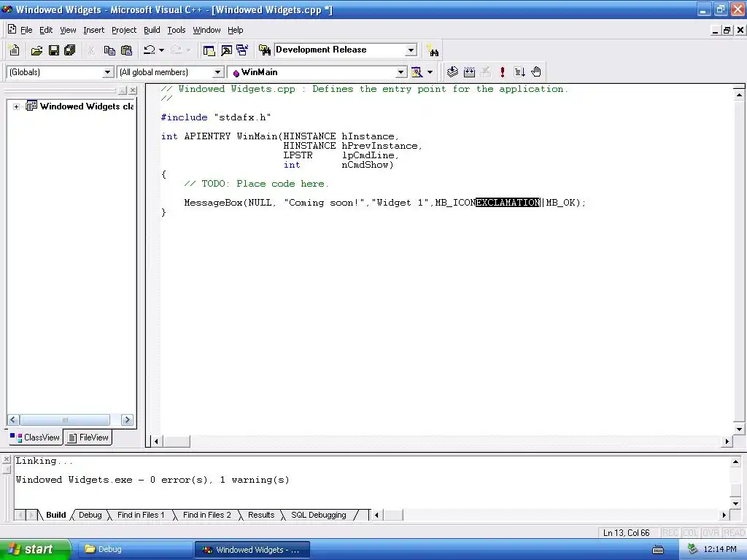Select the Find in Files 1 tab
This screenshot has height=560, width=747.
tap(141, 515)
